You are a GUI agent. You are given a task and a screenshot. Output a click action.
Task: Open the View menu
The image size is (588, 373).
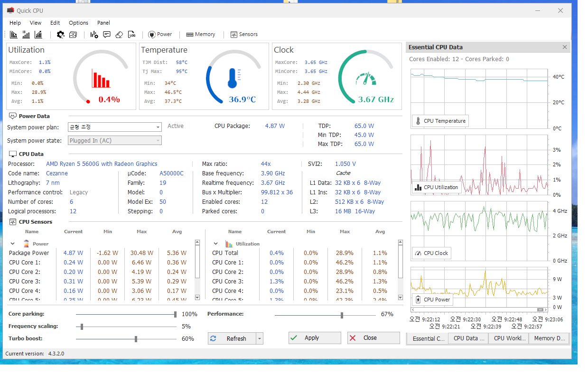(36, 23)
